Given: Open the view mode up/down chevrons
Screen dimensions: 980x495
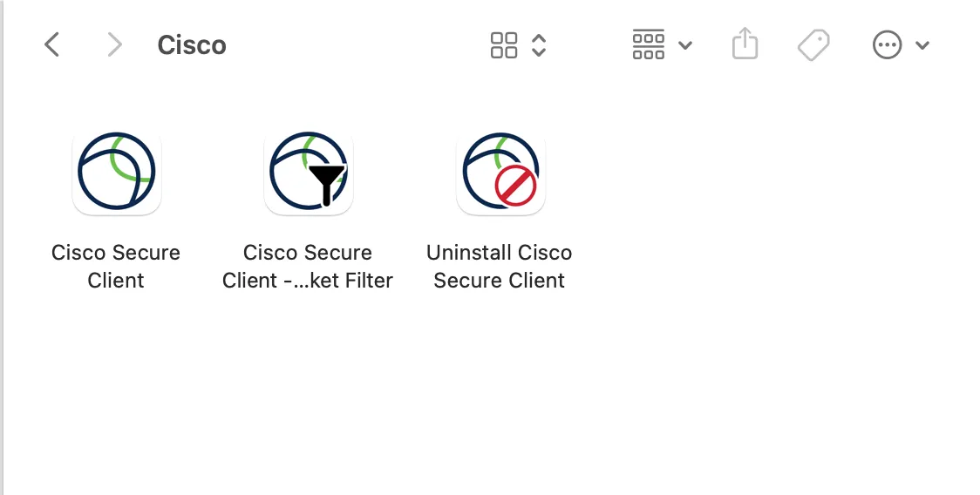Looking at the screenshot, I should [x=539, y=45].
